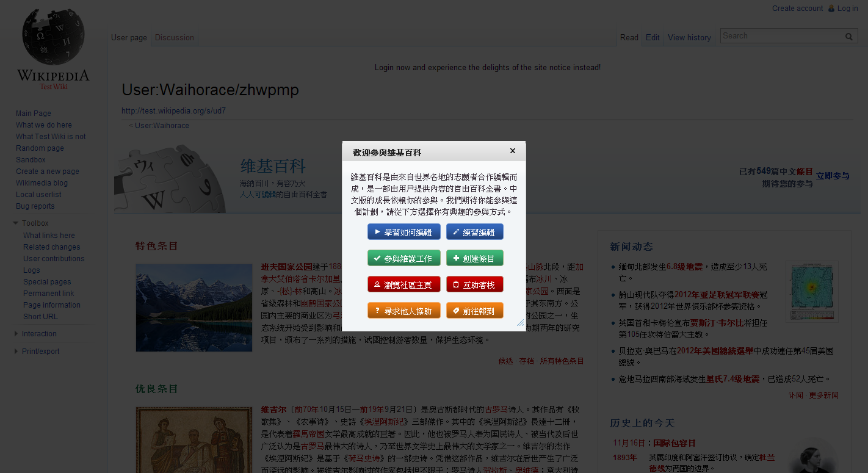868x473 pixels.
Task: Click What links here
Action: coord(49,236)
